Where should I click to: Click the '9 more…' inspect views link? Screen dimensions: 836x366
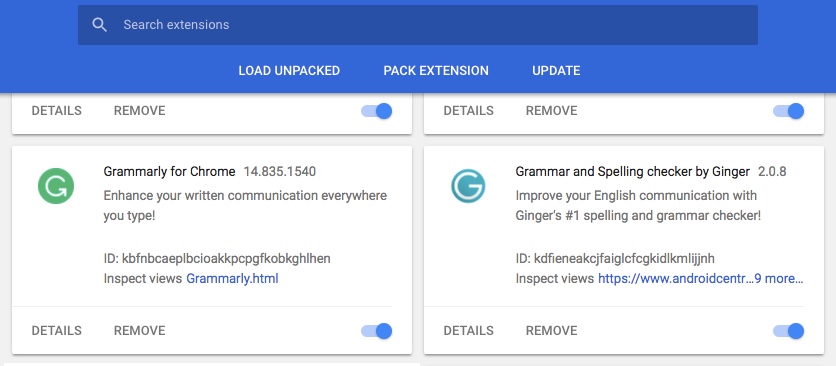pyautogui.click(x=779, y=279)
